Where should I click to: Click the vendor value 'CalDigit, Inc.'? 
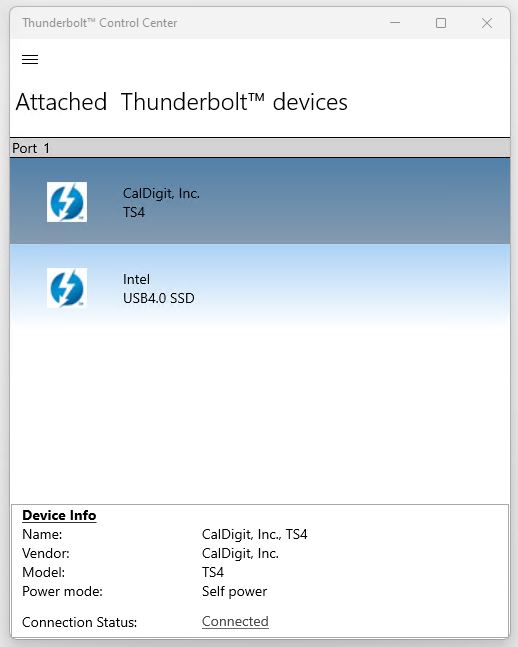240,553
